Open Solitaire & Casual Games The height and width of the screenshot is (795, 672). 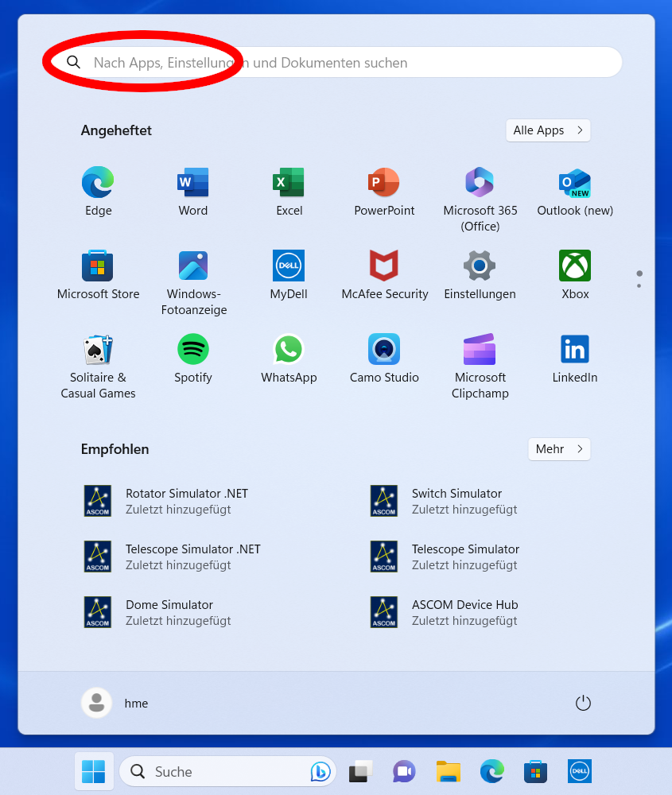tap(98, 366)
